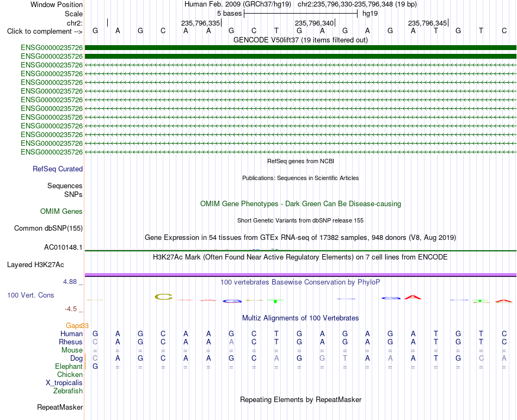
Task: Open the GENCODE V50lift37 track title
Action: (x=300, y=40)
